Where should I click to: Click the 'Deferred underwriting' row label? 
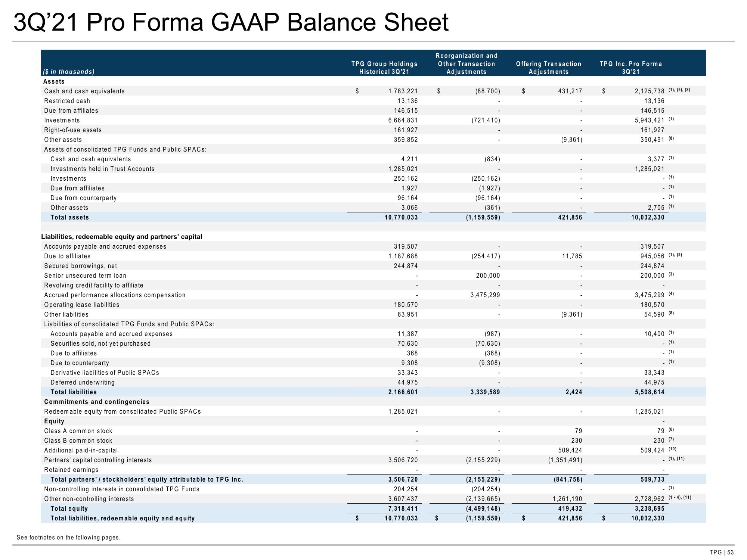click(83, 382)
